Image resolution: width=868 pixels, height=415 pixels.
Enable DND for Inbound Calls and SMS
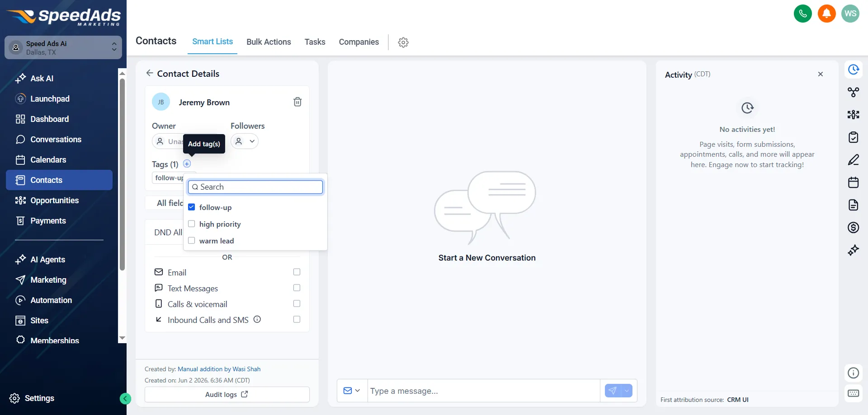[x=297, y=319]
